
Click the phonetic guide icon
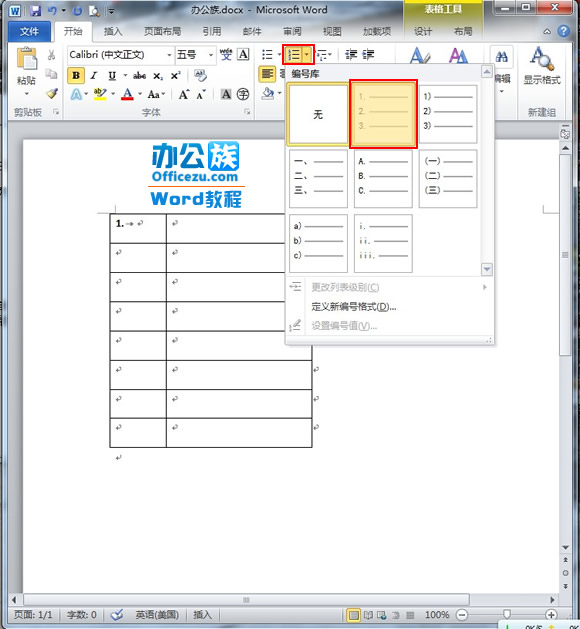click(226, 55)
